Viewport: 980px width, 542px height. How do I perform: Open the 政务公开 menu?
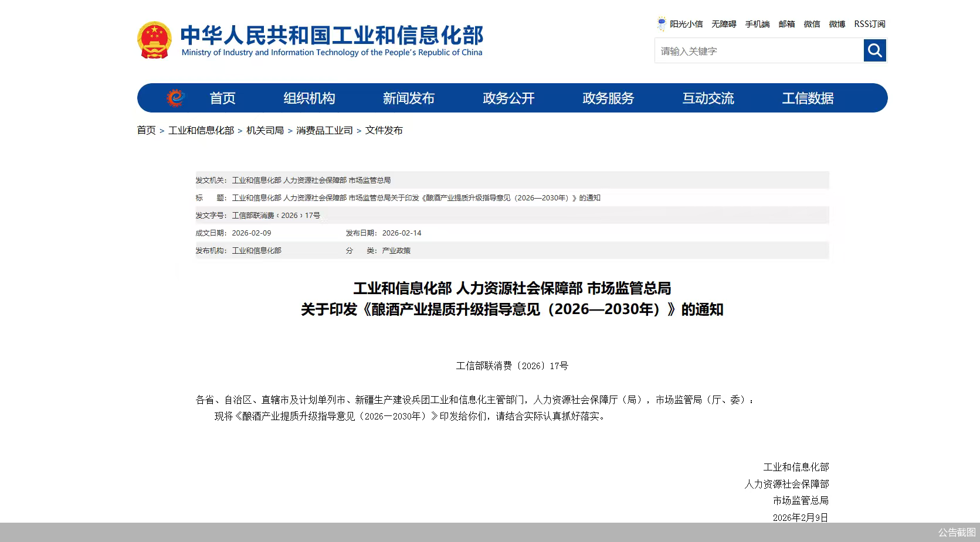pos(508,98)
